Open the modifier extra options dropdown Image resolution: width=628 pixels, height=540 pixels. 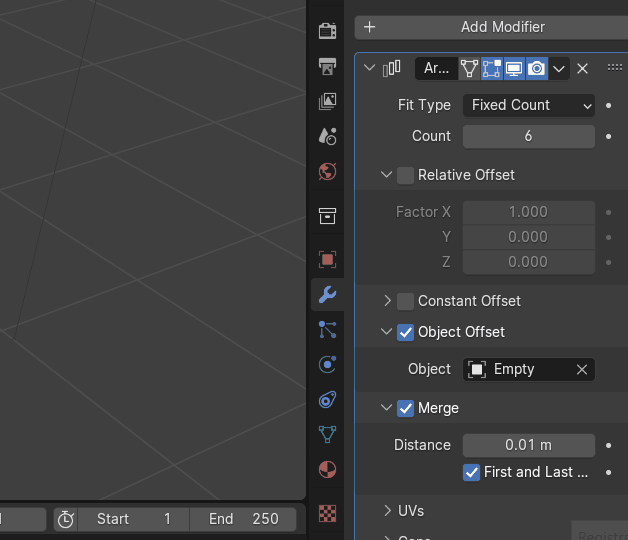pyautogui.click(x=559, y=69)
